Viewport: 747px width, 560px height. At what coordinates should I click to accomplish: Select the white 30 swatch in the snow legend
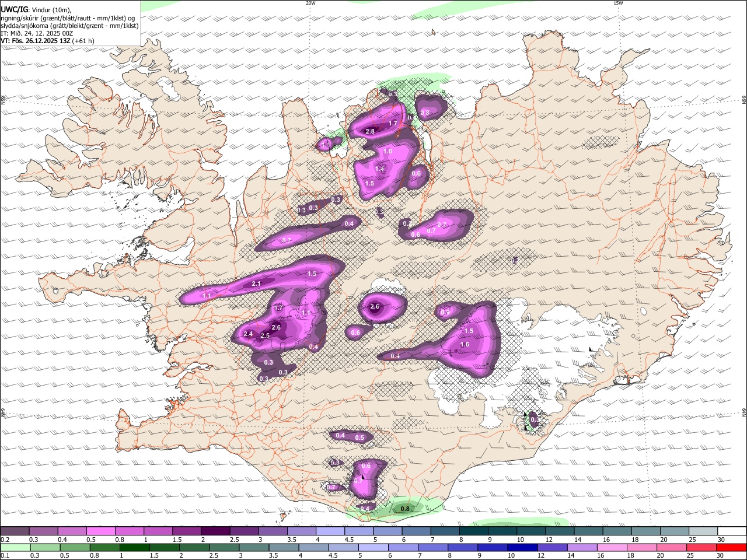tap(732, 531)
